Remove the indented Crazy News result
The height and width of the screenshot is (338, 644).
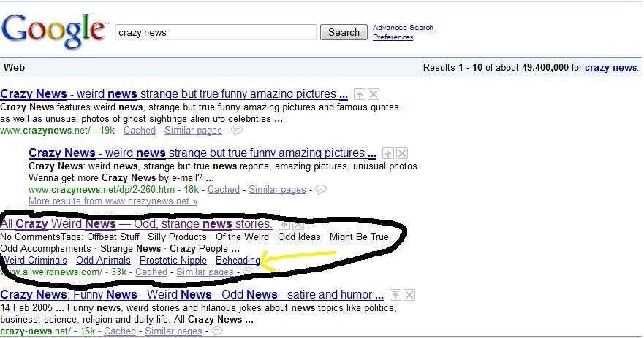click(402, 153)
